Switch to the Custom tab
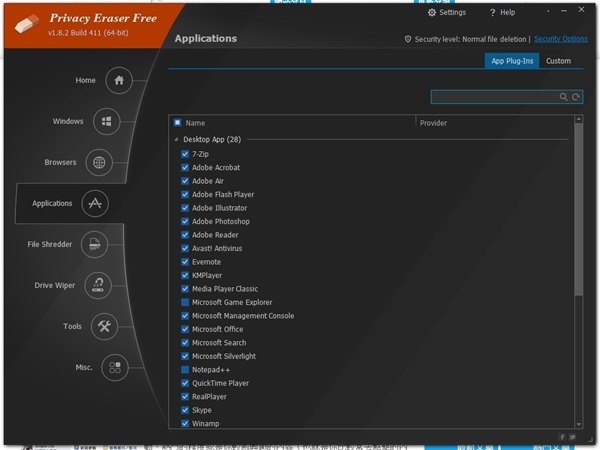The height and width of the screenshot is (450, 600). [x=558, y=61]
